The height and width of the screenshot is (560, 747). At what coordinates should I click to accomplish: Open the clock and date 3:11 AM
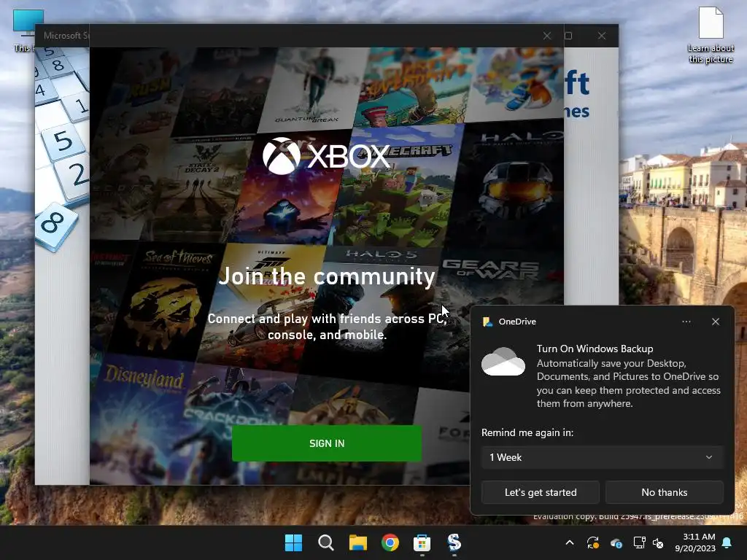coord(694,542)
